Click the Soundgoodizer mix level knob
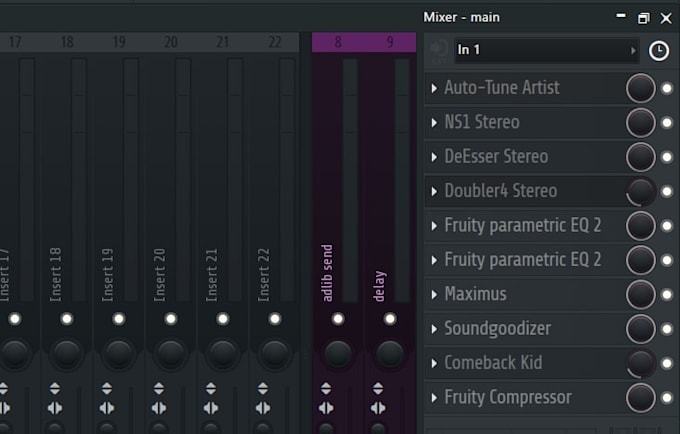 pos(641,329)
